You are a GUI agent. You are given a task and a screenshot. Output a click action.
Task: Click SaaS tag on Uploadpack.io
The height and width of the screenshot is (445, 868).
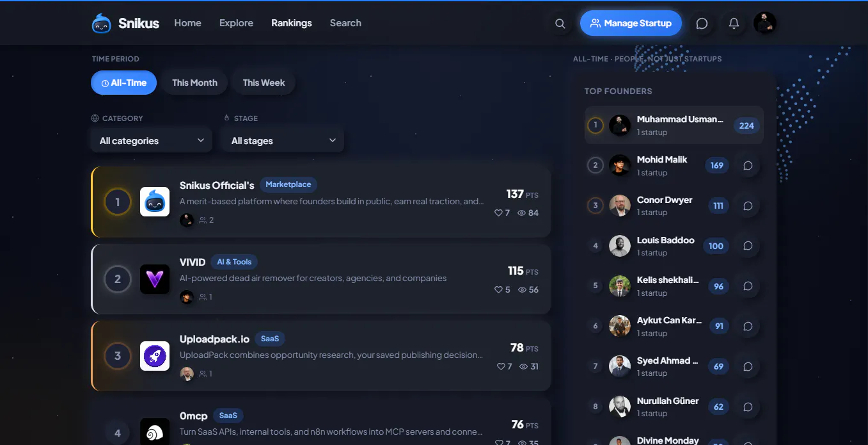[270, 338]
